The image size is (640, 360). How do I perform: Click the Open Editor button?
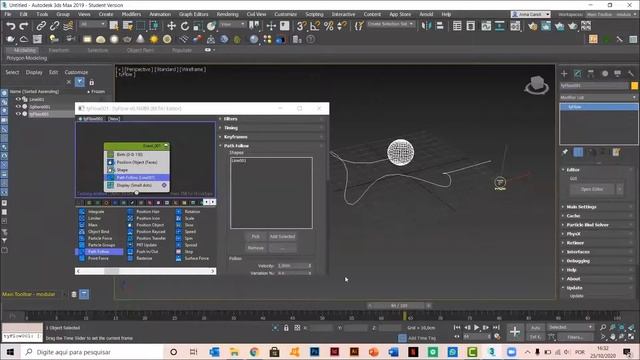pos(592,189)
